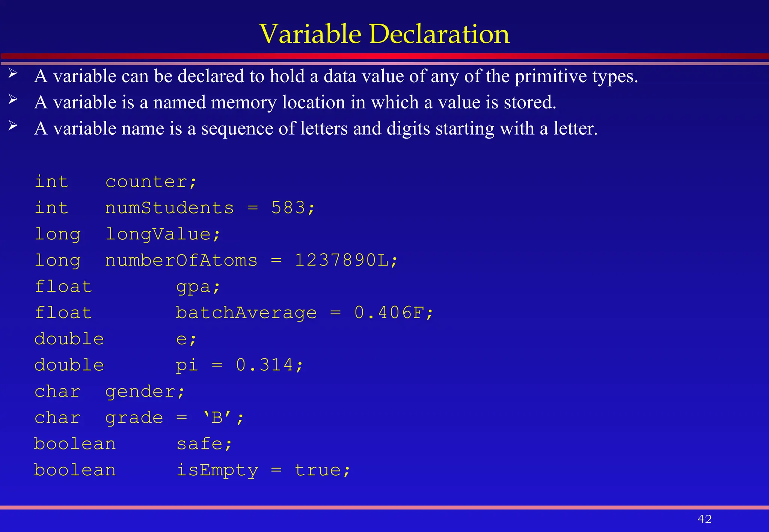Click the 0.406F literal
Screen dimensions: 769x532
(389, 313)
